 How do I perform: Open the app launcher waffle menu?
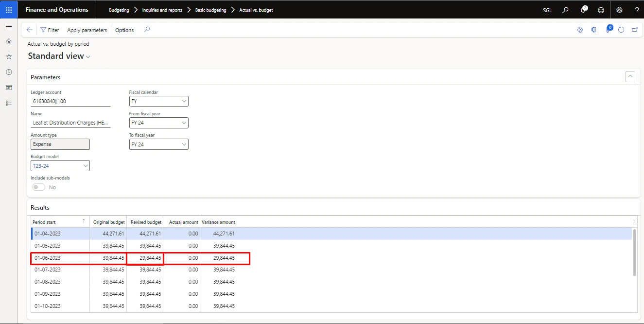point(9,10)
